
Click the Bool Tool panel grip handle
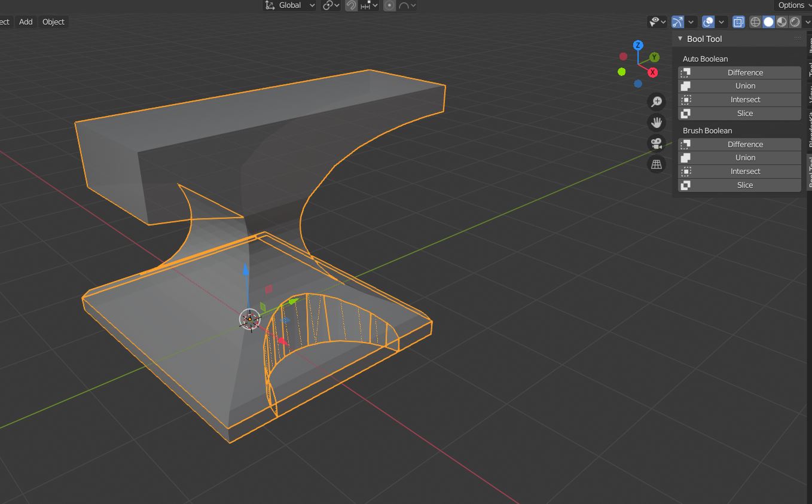pos(798,38)
